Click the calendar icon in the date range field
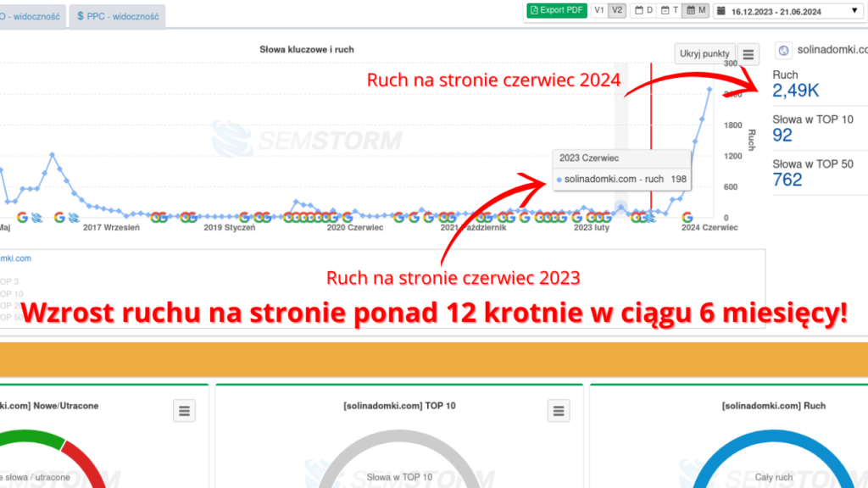The height and width of the screenshot is (488, 868). pos(720,11)
